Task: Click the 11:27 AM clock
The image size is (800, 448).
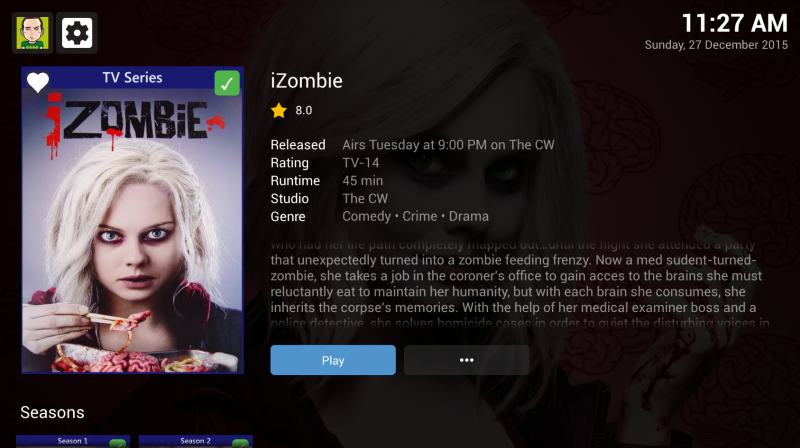Action: (x=735, y=23)
